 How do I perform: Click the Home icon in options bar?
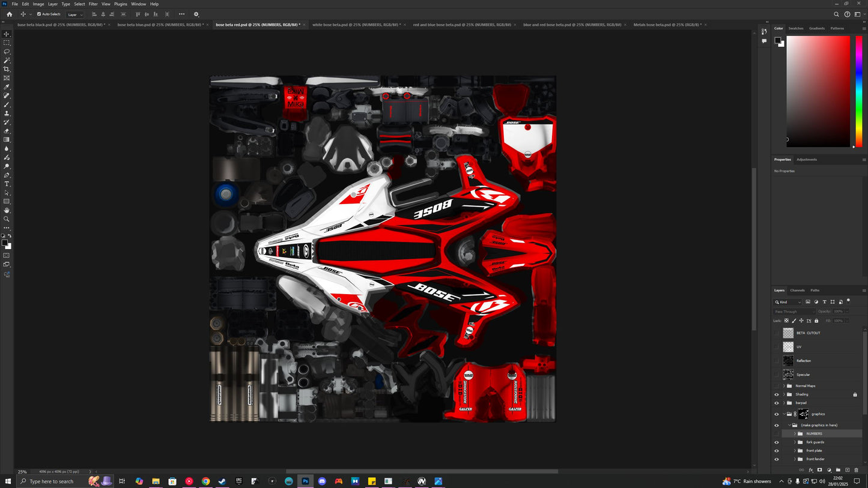pos(9,14)
